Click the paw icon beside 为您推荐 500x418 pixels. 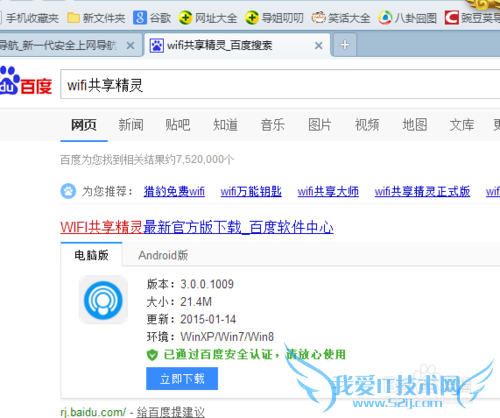[x=68, y=191]
